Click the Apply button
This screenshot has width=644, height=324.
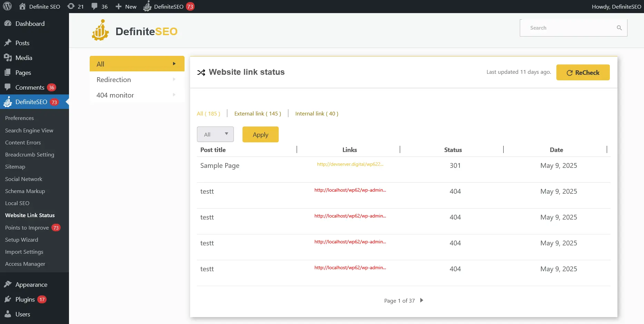point(260,134)
